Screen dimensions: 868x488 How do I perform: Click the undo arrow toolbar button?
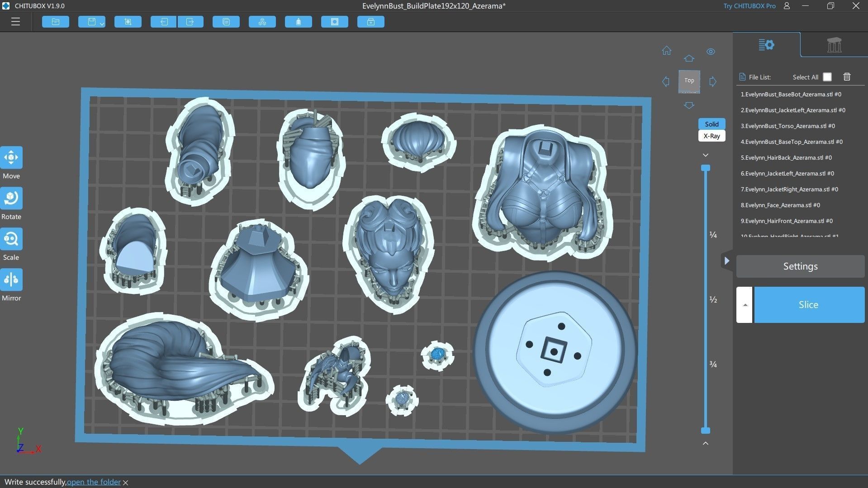164,22
